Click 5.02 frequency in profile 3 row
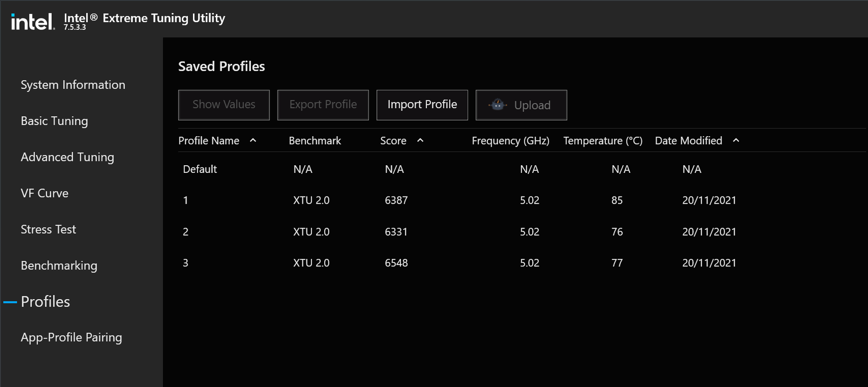The image size is (868, 387). click(529, 263)
